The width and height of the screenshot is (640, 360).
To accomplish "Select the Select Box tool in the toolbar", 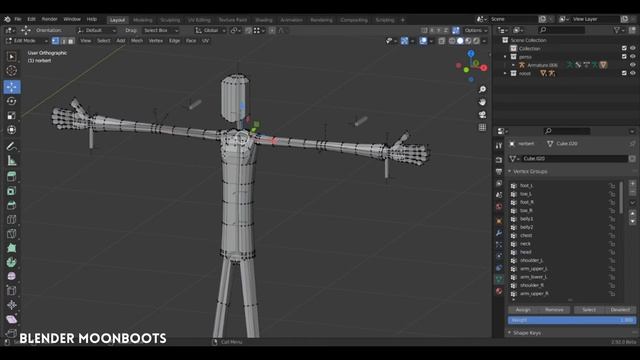I will (x=11, y=57).
